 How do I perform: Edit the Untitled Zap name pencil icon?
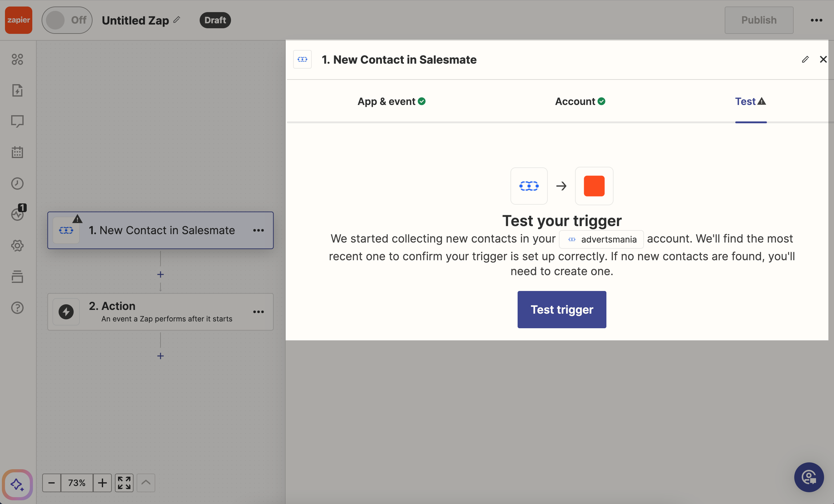[x=177, y=20]
